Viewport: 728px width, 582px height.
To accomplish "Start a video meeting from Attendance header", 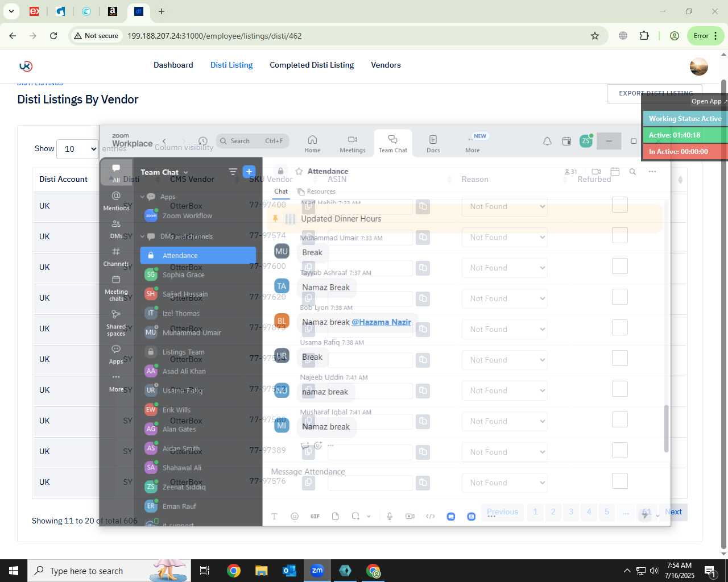I will click(596, 171).
